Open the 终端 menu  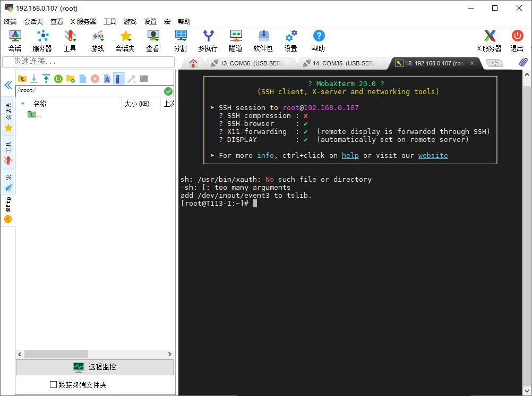(10, 22)
